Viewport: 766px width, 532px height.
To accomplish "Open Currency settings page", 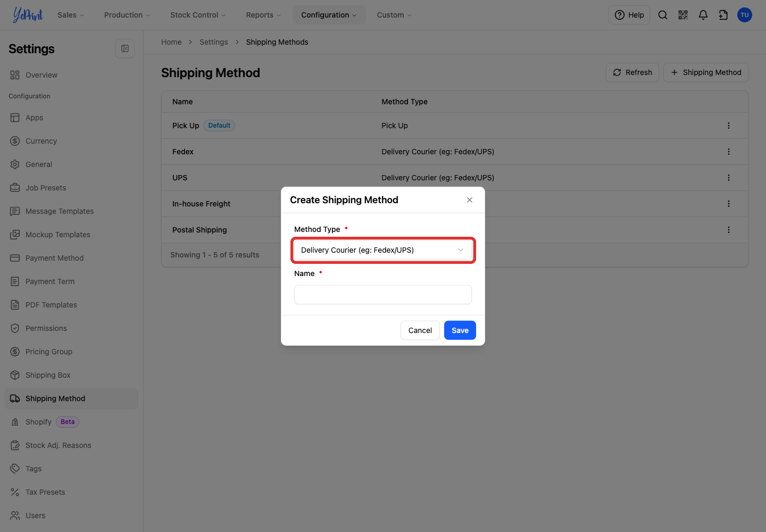I will pos(71,141).
